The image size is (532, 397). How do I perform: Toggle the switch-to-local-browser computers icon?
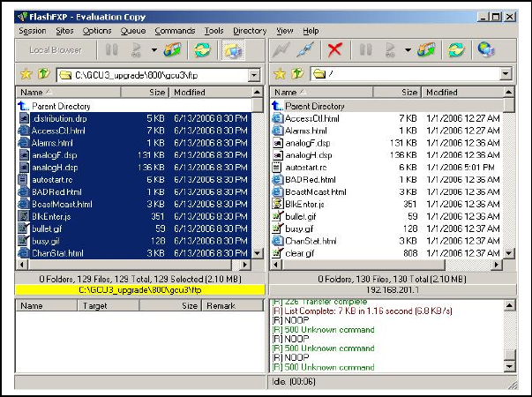(x=233, y=50)
